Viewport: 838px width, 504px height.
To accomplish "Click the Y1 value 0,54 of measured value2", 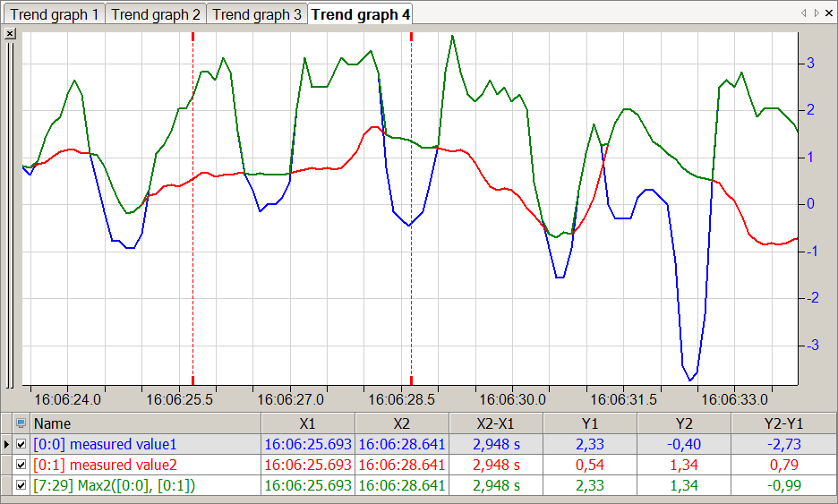I will (x=590, y=465).
